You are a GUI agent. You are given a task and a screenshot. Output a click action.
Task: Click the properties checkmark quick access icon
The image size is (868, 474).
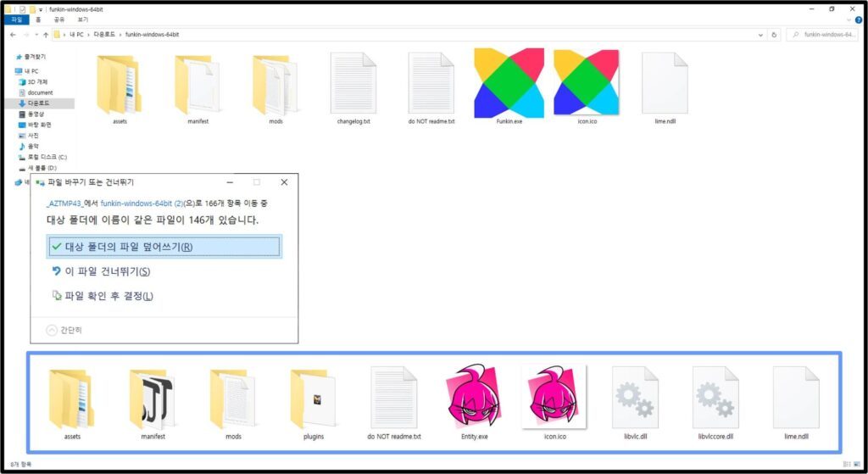pos(22,9)
